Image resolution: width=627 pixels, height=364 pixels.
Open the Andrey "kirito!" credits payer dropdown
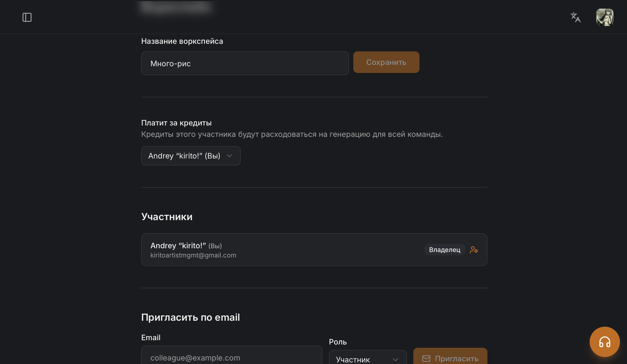click(x=191, y=156)
